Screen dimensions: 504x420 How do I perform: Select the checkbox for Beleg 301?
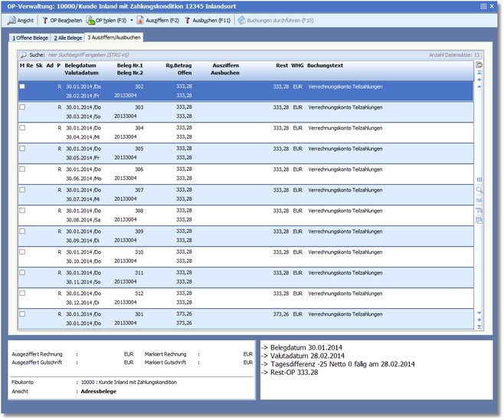pyautogui.click(x=22, y=314)
